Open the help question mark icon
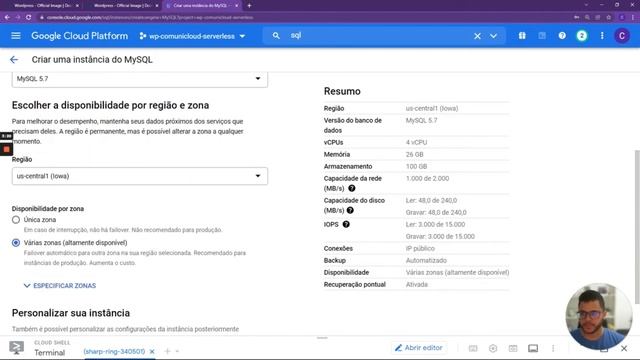 562,36
